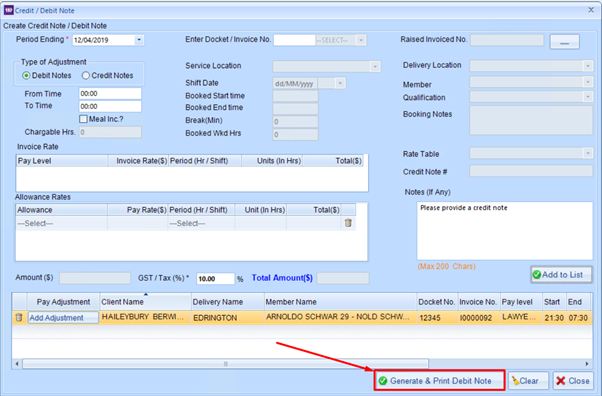Click the Clear button
The height and width of the screenshot is (396, 602).
(529, 381)
